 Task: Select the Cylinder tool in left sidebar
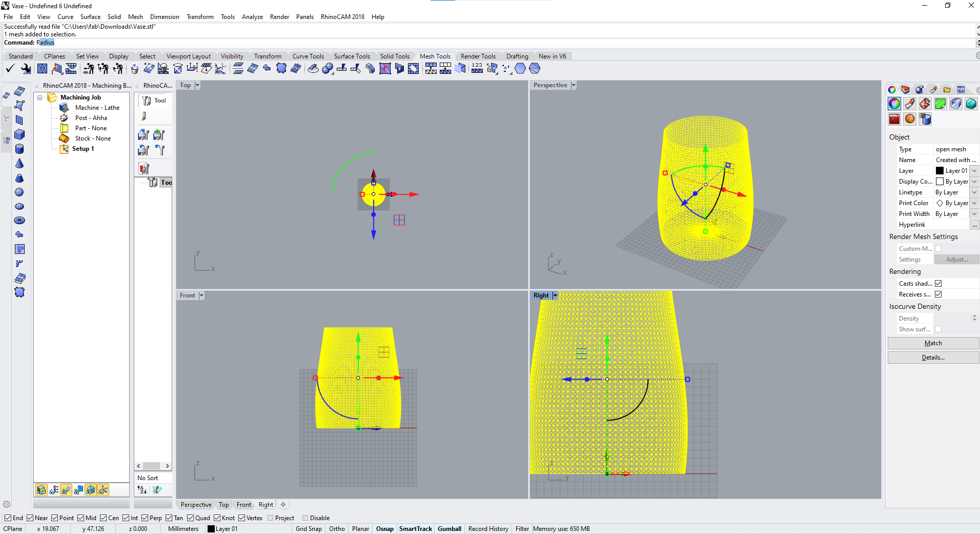(x=19, y=149)
